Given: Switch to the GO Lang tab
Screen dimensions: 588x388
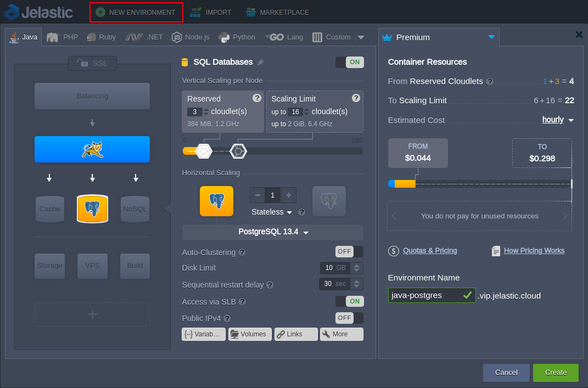Looking at the screenshot, I should (x=284, y=37).
